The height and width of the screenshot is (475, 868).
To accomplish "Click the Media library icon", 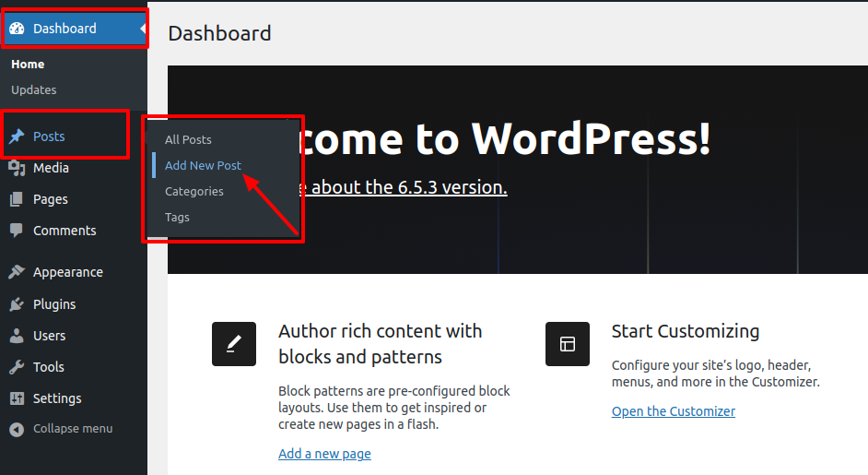I will coord(17,168).
